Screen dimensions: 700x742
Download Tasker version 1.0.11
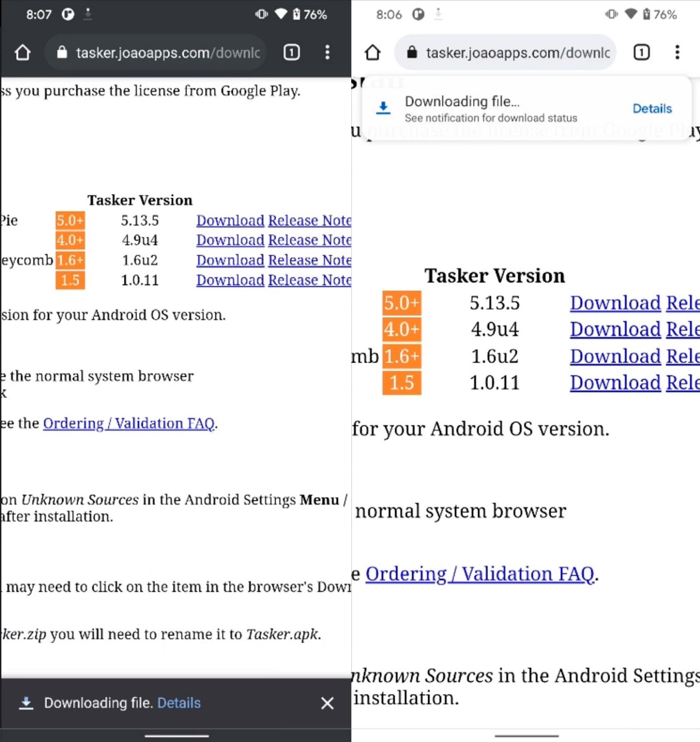pyautogui.click(x=230, y=280)
